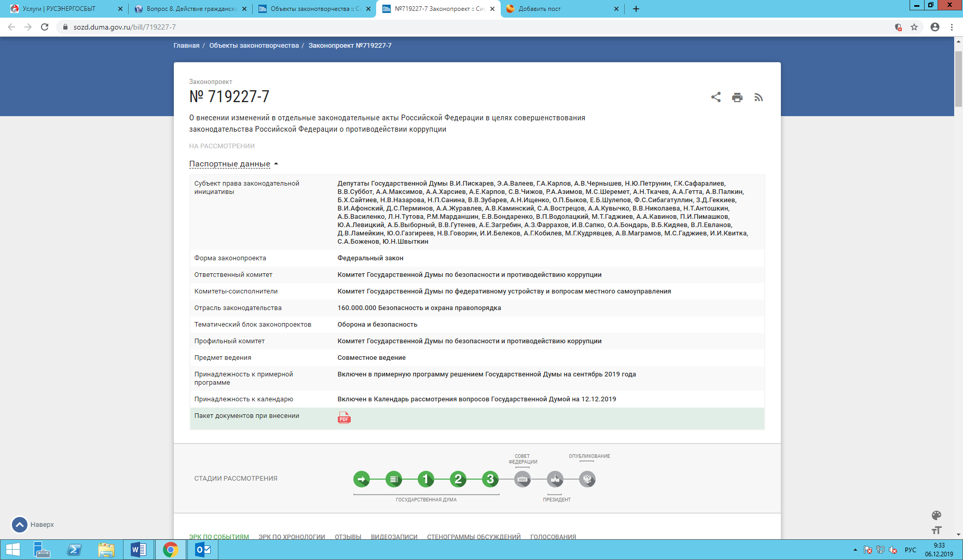963x560 pixels.
Task: Select the Federation Council stage icon
Action: (x=522, y=479)
